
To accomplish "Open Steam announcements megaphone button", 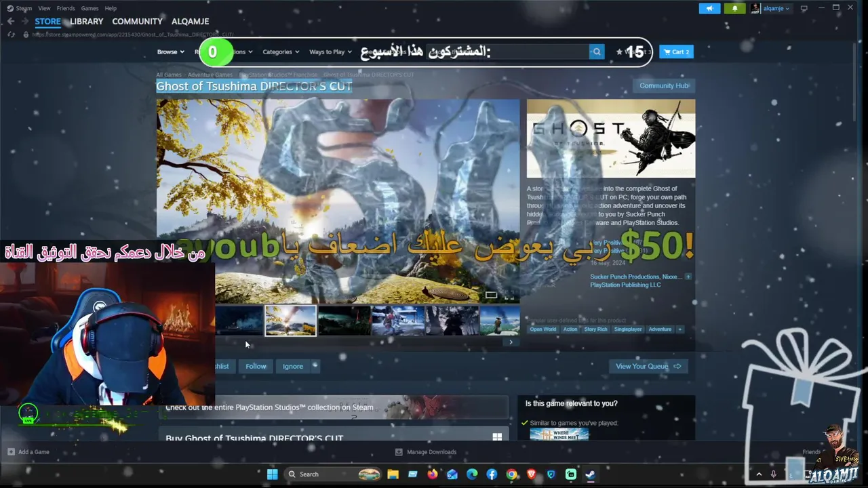I will 709,8.
